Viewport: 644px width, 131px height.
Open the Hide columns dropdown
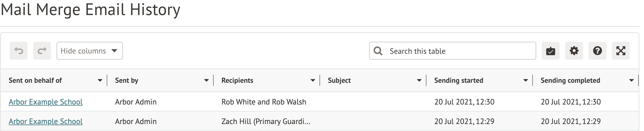pyautogui.click(x=89, y=51)
